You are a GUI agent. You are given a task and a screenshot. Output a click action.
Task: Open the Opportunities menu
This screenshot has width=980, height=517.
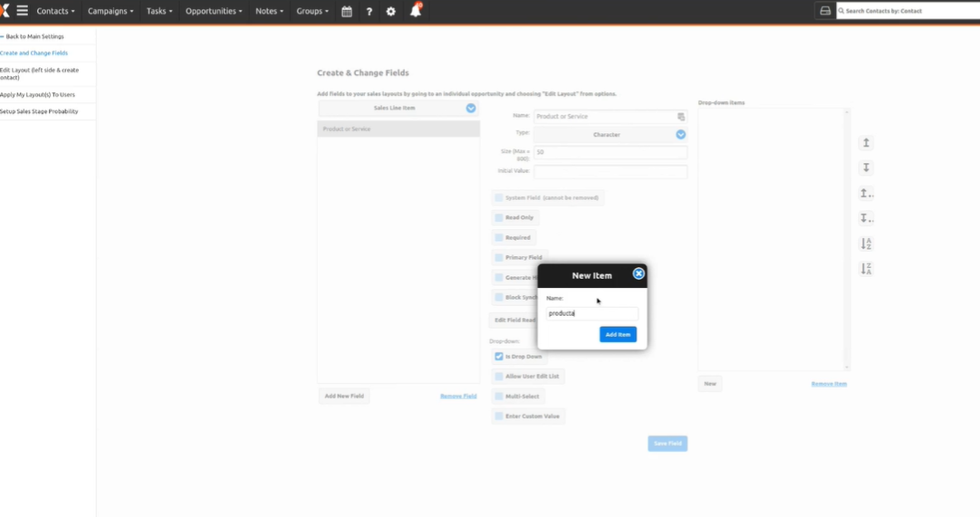(x=214, y=11)
